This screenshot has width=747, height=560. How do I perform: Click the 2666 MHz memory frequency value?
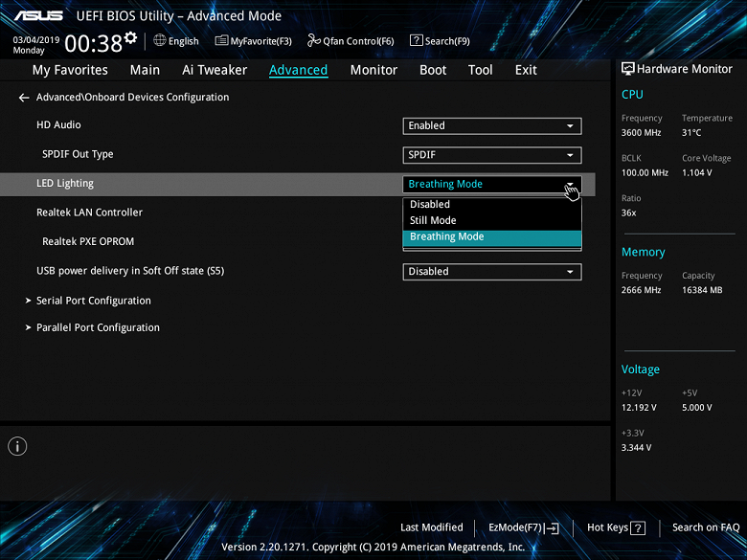click(x=642, y=290)
